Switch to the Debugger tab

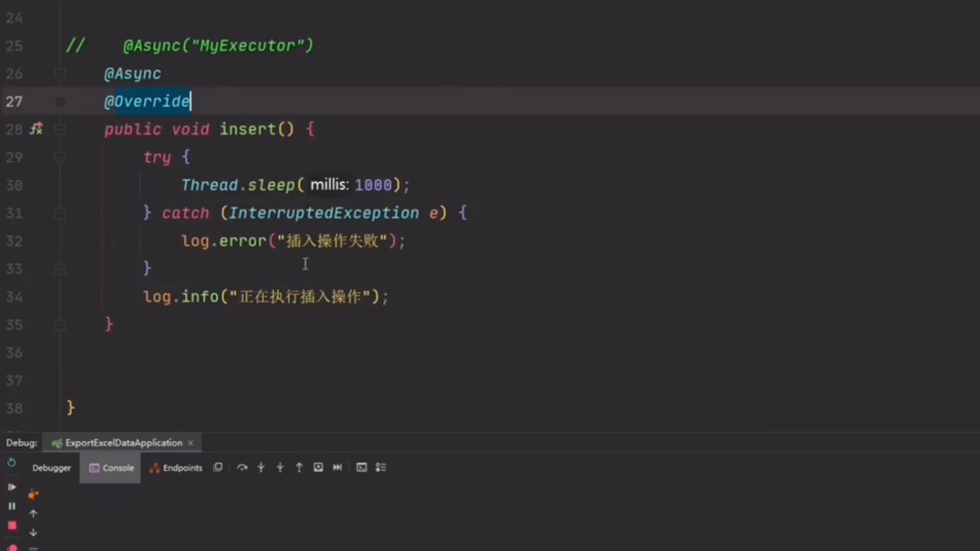[x=52, y=468]
